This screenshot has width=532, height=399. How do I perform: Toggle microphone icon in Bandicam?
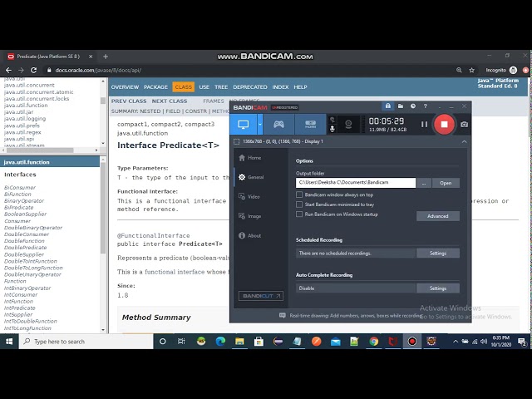pos(332,129)
